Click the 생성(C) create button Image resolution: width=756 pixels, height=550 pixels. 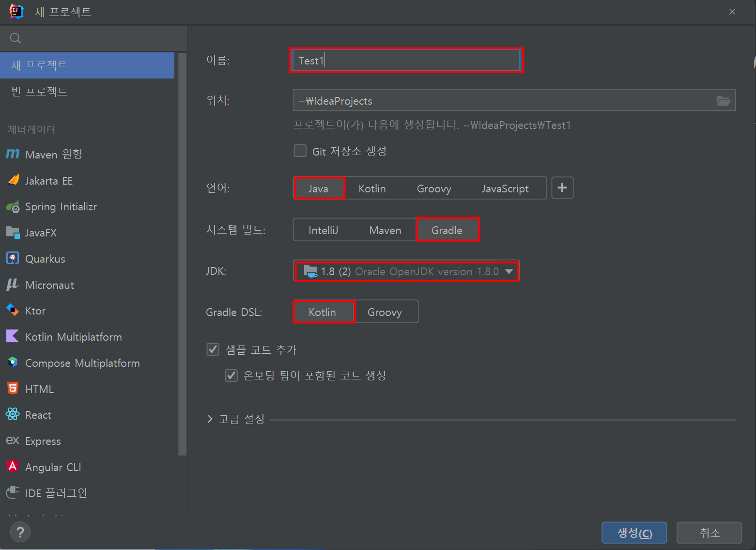pyautogui.click(x=634, y=533)
